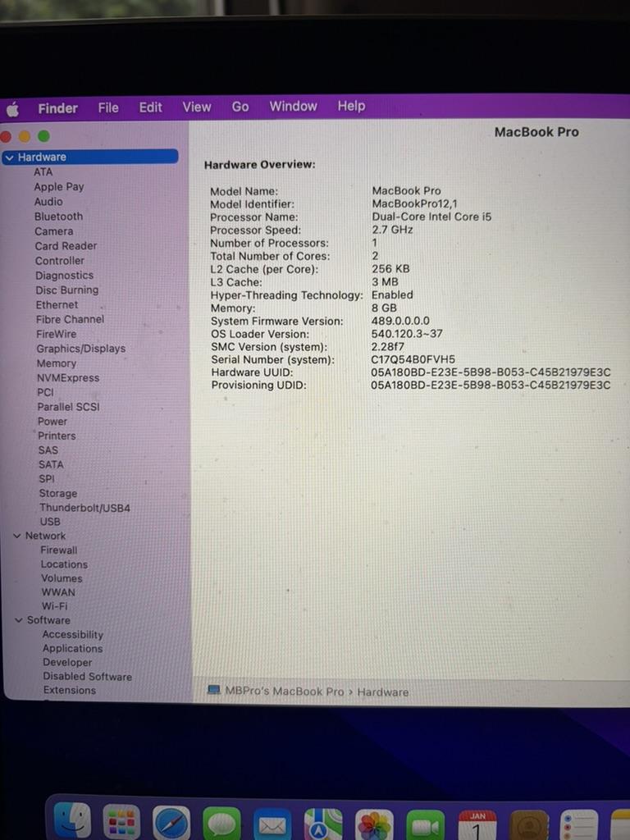Select Graphics/Displays in the sidebar
This screenshot has width=630, height=840.
click(x=80, y=349)
